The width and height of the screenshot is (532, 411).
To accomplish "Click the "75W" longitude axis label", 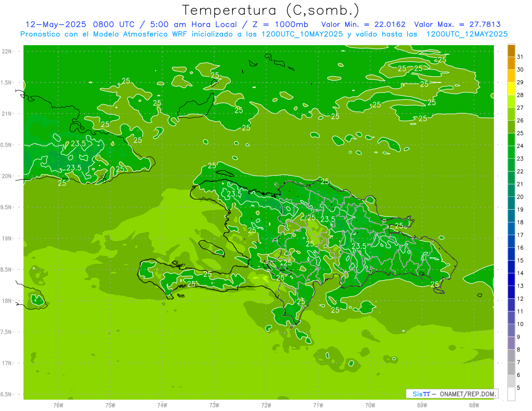I will [x=110, y=405].
